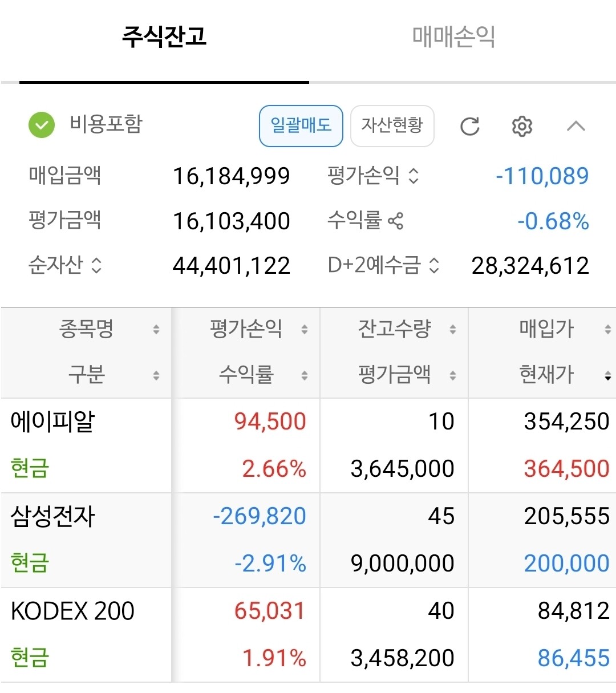Tap total loss -110,089
Screen dimensions: 616x693
click(x=542, y=176)
